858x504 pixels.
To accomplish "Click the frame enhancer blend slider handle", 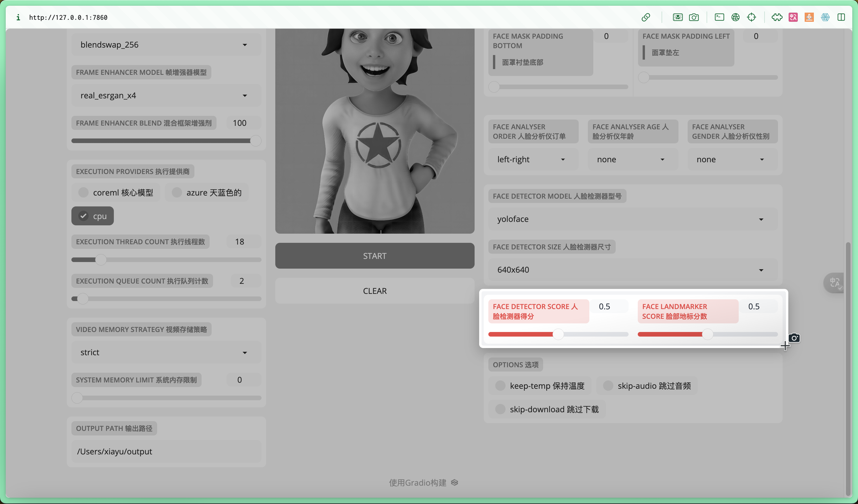I will pyautogui.click(x=255, y=141).
